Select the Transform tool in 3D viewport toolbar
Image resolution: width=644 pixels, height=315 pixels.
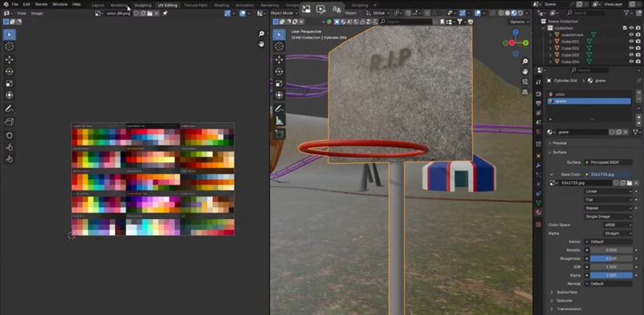pos(280,95)
